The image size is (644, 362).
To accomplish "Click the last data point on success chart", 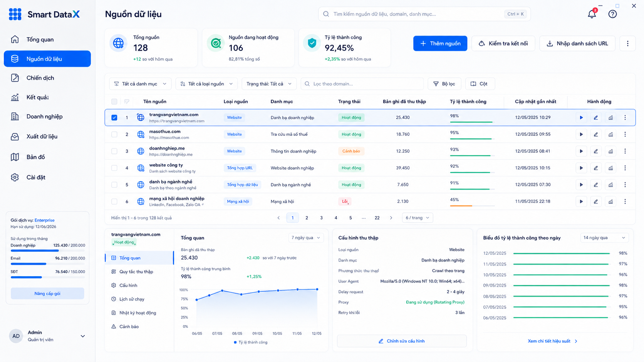I will pyautogui.click(x=317, y=289).
